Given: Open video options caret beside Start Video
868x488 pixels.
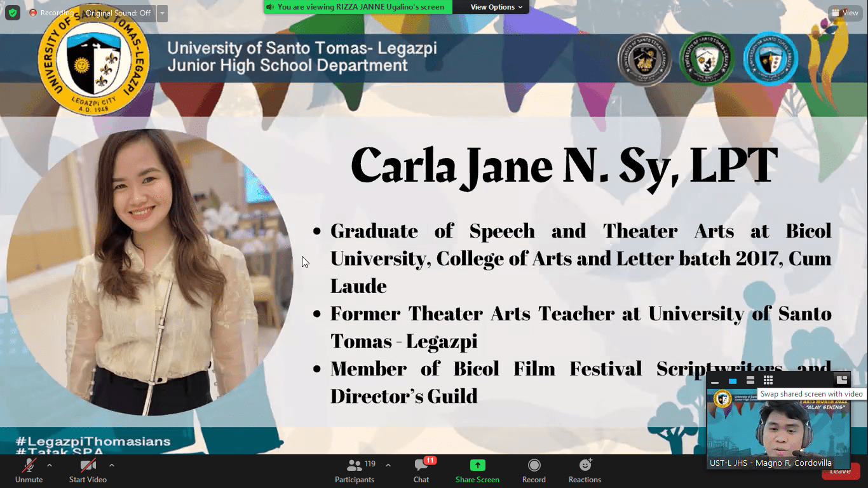Looking at the screenshot, I should click(112, 465).
